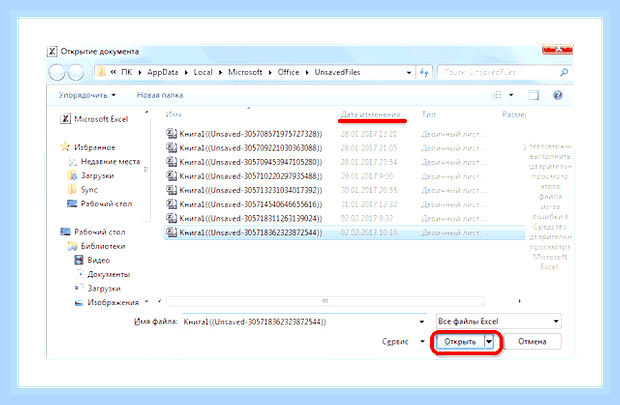Click file icon of Unsaved-305709221030363088
The height and width of the screenshot is (405, 620).
click(171, 148)
